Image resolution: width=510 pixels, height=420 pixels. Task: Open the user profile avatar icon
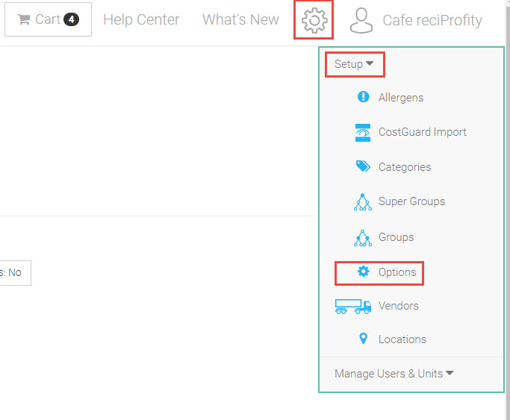click(361, 21)
